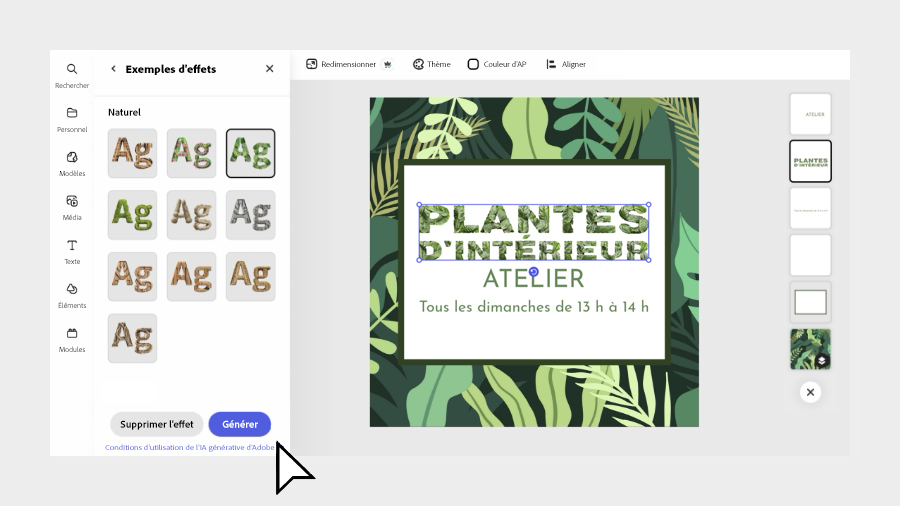Open the Modèles panel icon
900x506 pixels.
tap(72, 157)
